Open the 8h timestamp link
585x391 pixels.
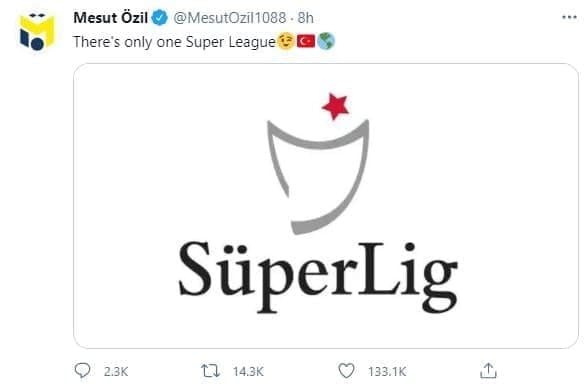tap(306, 18)
